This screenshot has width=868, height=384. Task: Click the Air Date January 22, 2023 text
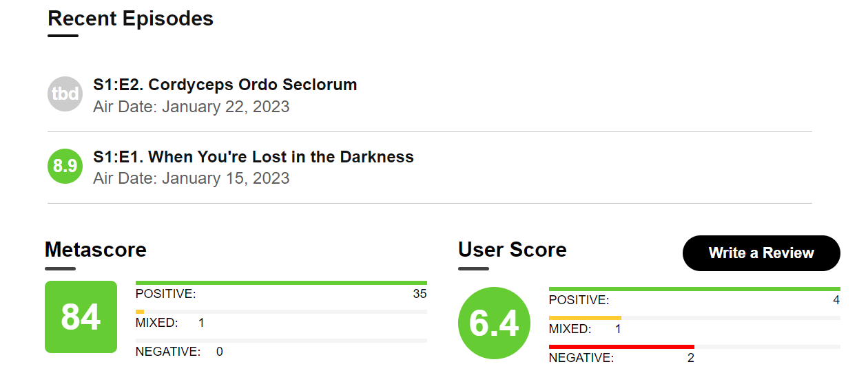192,107
